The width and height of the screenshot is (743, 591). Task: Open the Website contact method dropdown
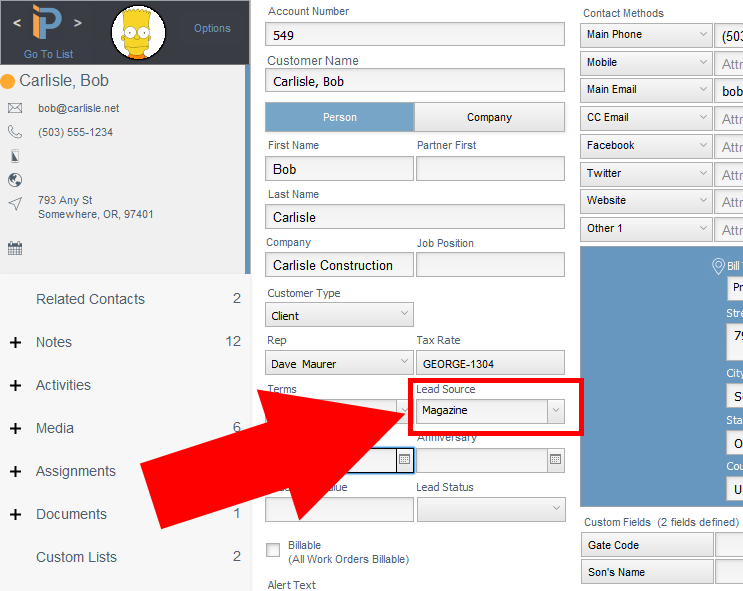[646, 201]
